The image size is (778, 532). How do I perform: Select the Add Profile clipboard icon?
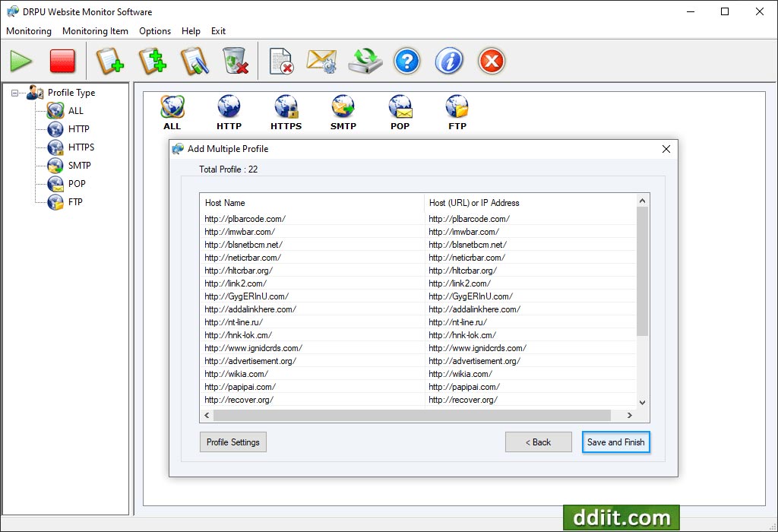click(x=111, y=61)
